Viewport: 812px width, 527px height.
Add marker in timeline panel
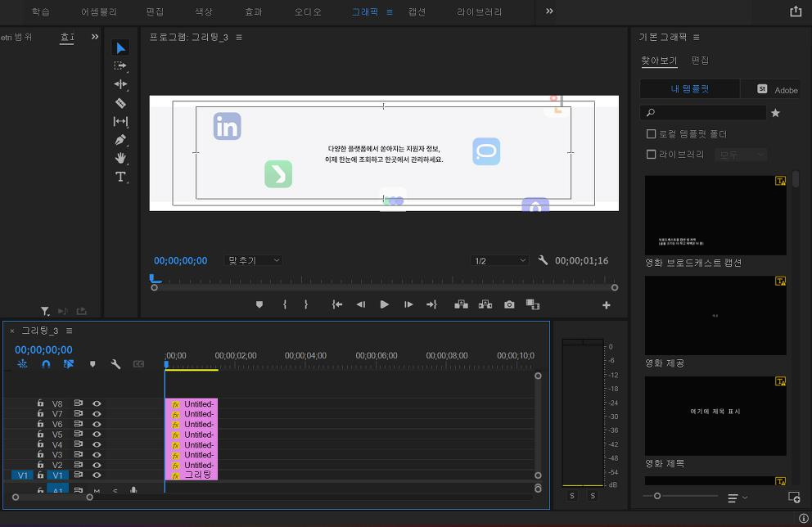(x=92, y=364)
